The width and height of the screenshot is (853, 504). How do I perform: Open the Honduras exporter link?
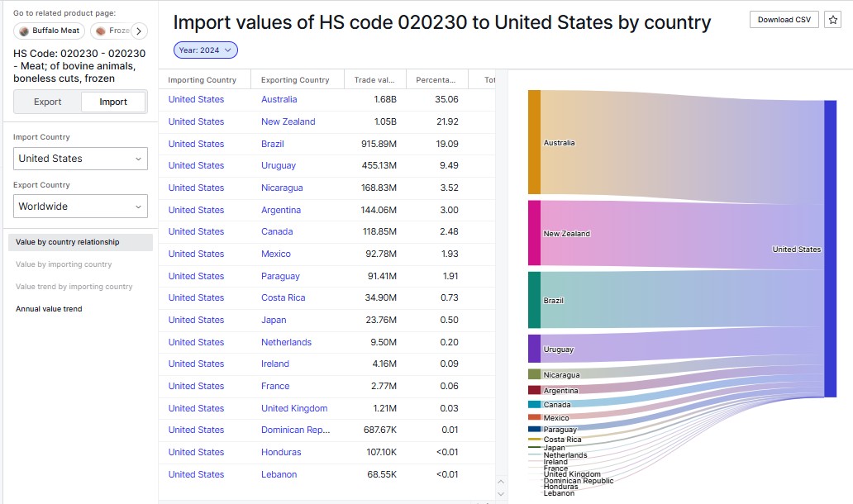point(281,452)
